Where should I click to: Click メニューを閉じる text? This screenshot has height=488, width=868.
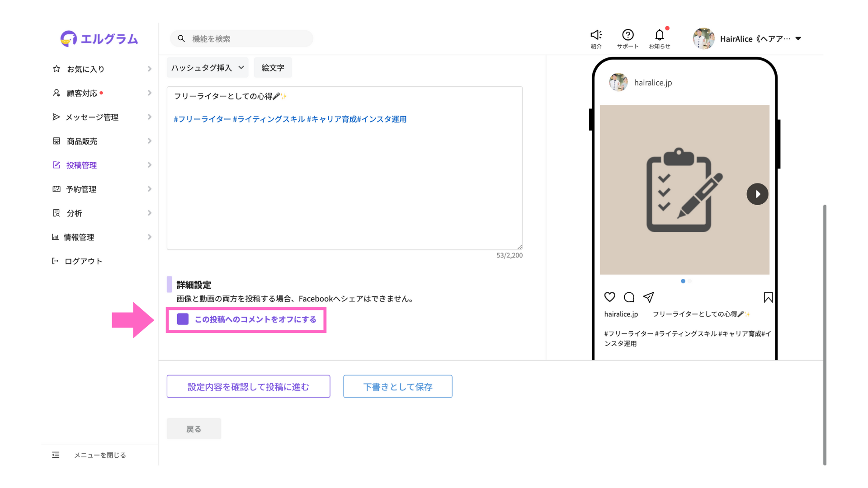100,455
